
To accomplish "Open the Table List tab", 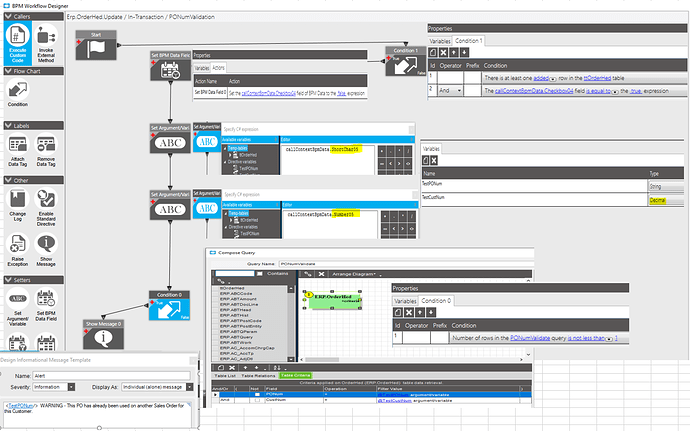I will (x=225, y=376).
